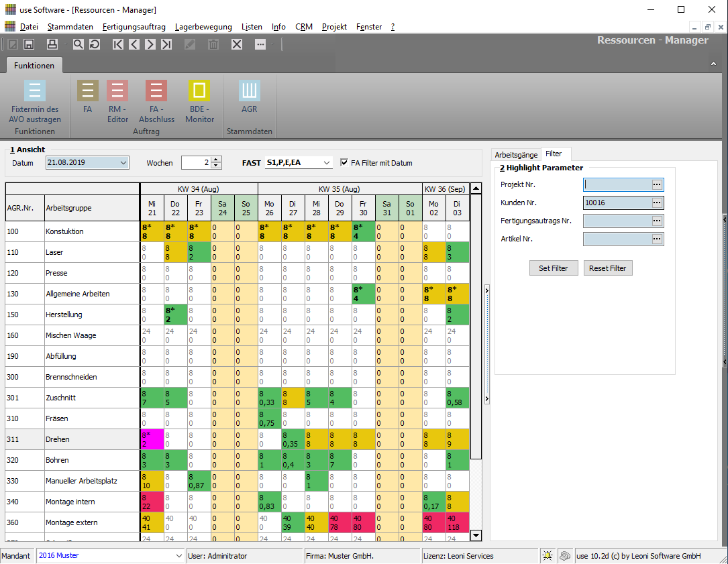Open the BDE-Monitor ribbon icon
This screenshot has width=728, height=564.
click(199, 101)
